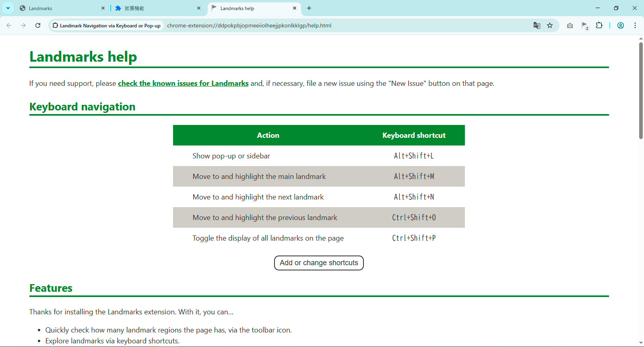Click the Alt+Shift+N shortcut cell
644x347 pixels.
coord(414,197)
